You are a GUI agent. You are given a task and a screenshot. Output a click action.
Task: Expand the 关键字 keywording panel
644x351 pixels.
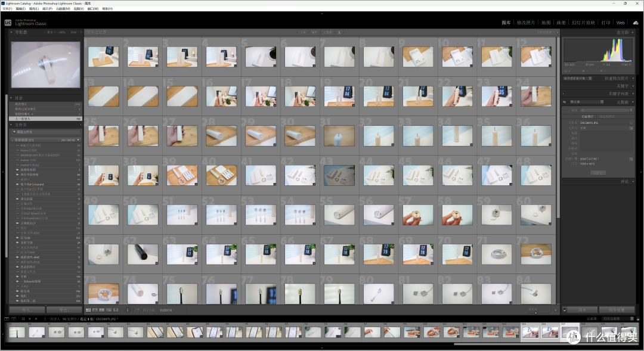click(633, 86)
